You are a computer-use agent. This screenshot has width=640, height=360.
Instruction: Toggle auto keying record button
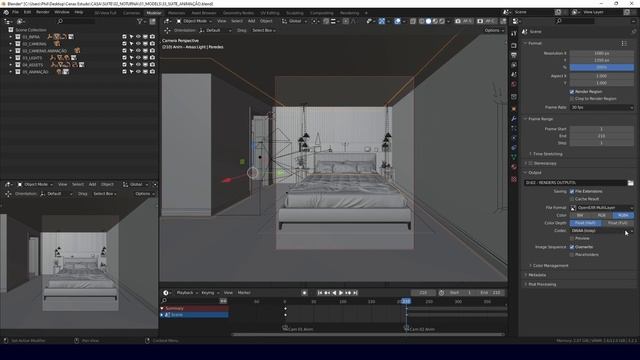[304, 293]
